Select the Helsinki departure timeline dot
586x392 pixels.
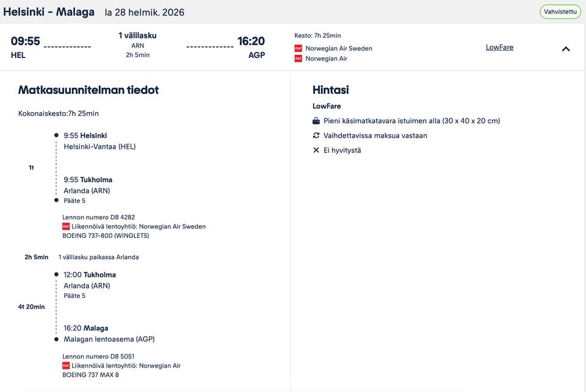point(56,135)
